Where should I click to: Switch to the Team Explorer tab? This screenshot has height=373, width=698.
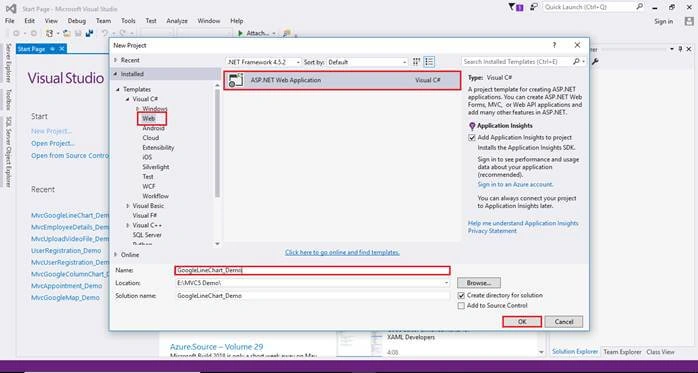click(622, 352)
